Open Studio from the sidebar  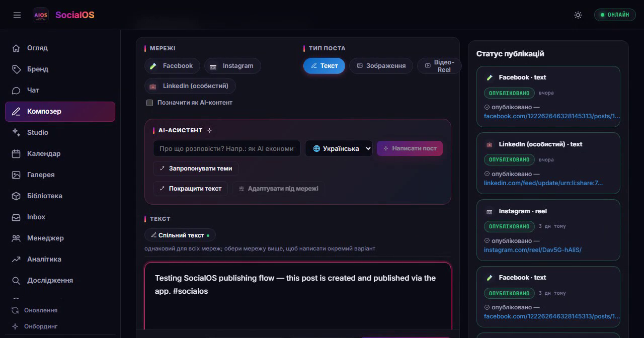click(x=60, y=132)
